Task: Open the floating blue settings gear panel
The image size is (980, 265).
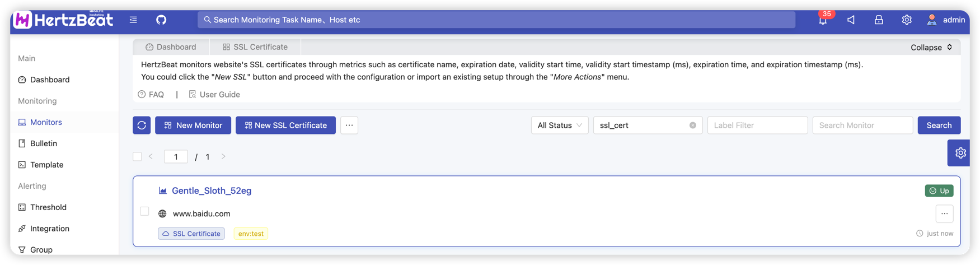Action: (x=960, y=153)
